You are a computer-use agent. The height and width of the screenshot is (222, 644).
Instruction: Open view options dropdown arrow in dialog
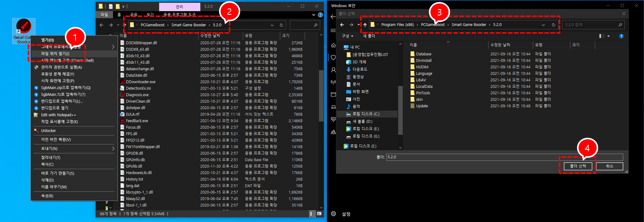[608, 36]
